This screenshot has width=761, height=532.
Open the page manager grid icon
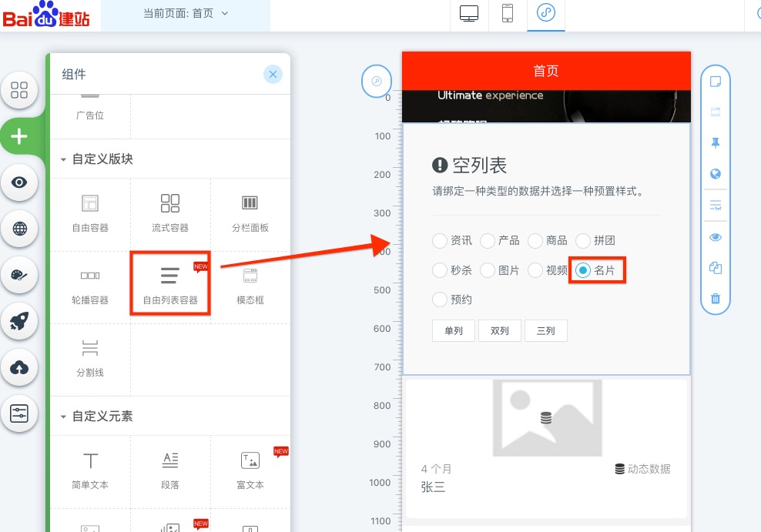point(19,90)
